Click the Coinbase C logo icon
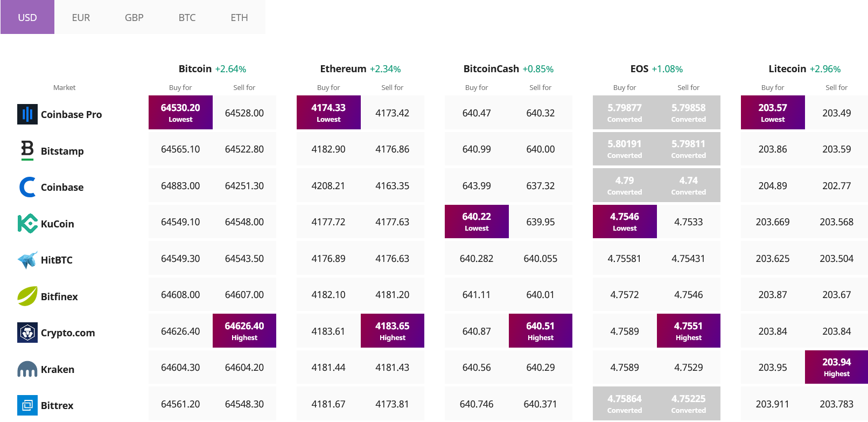This screenshot has height=422, width=868. (27, 187)
